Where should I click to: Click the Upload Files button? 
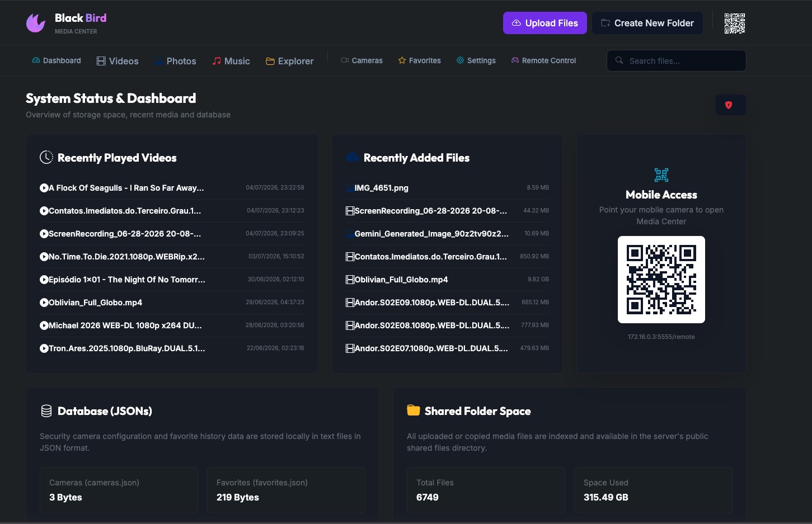545,23
